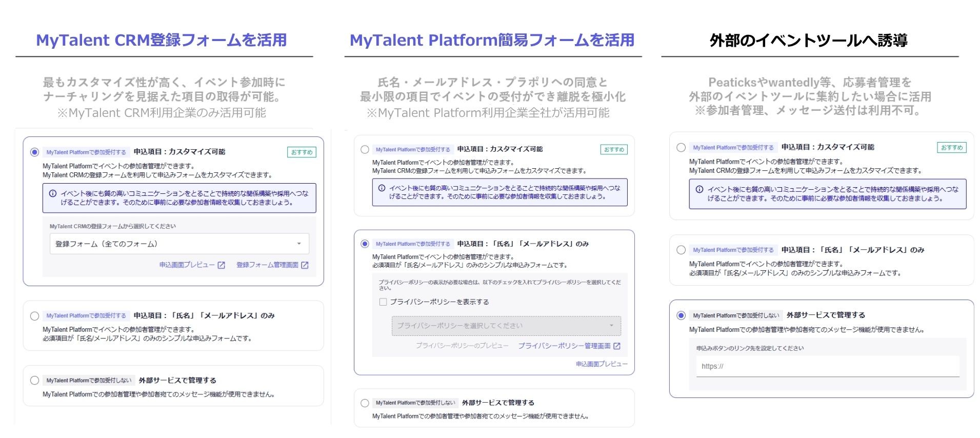980x438 pixels.
Task: Choose the 「氏名」「メールアドレス」のみ radio in the CRM panel
Action: [x=34, y=316]
